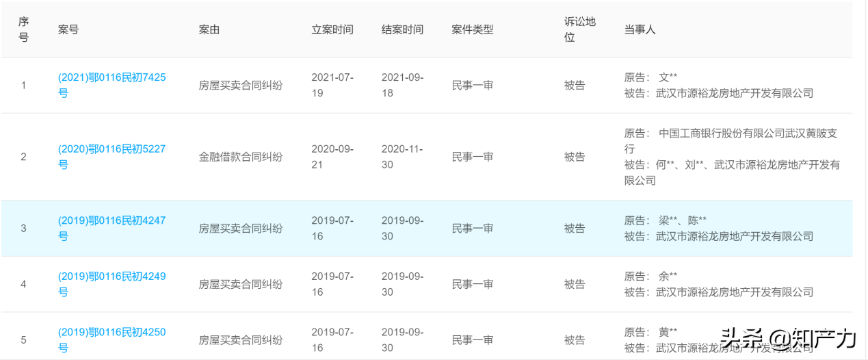Open case link (2019)鄂0116民初4247号
Screen dimensions: 868x360
click(x=111, y=229)
